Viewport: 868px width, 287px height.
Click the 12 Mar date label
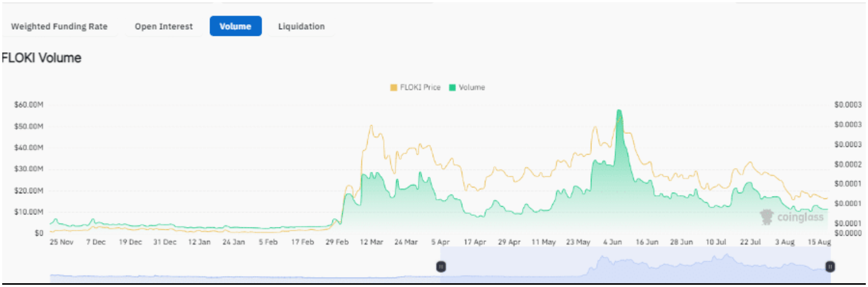(x=371, y=242)
